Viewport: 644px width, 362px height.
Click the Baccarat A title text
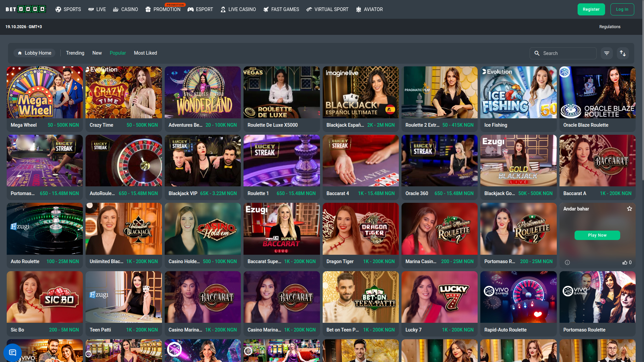[575, 193]
